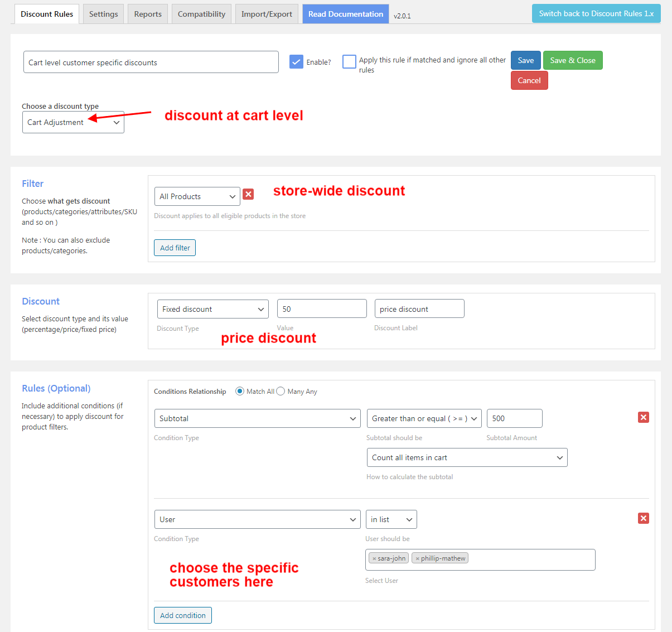Check 'Apply this rule if matched' option
Screen dimensions: 672x632
pyautogui.click(x=349, y=61)
